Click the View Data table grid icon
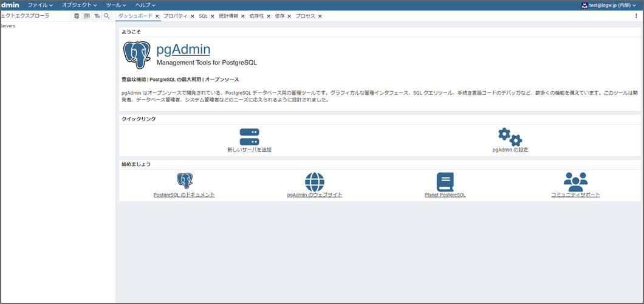Screen dimensions: 644x304 click(87, 16)
